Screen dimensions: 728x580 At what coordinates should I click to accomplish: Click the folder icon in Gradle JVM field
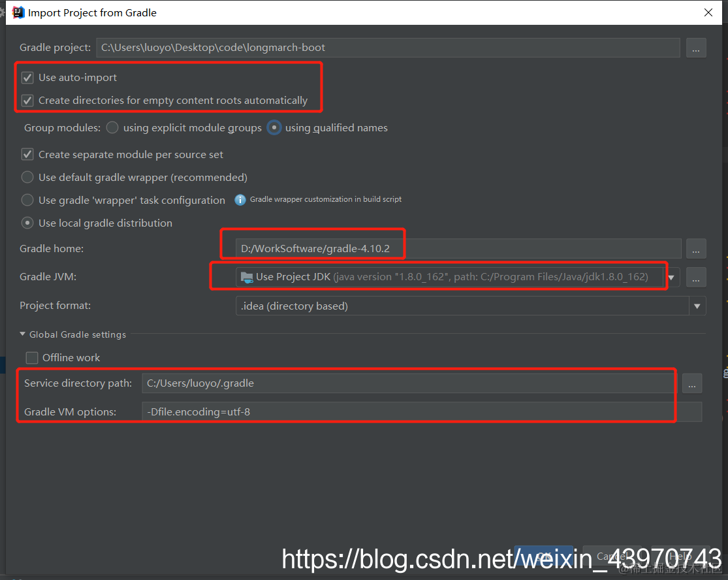247,278
